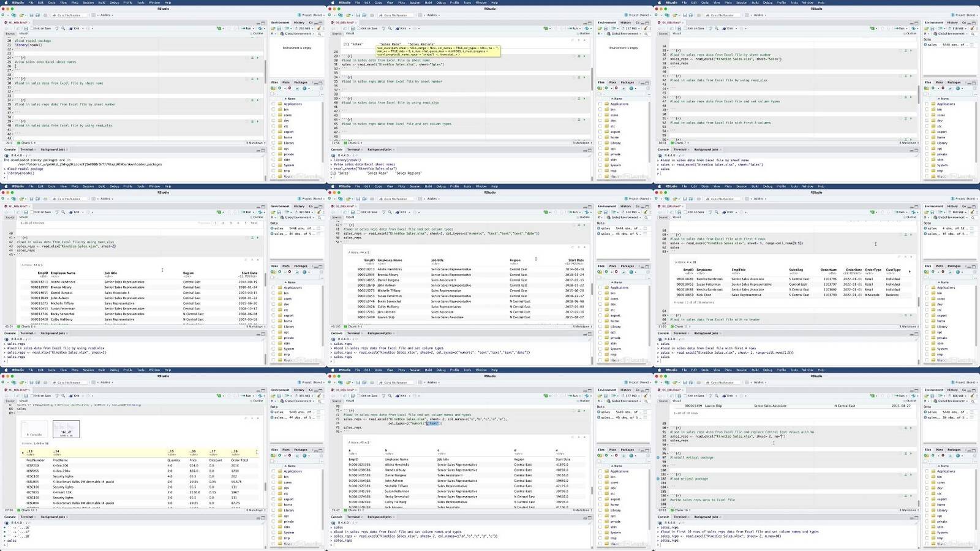The image size is (980, 551).
Task: Switch to Background Jobs tab in middle-center window
Action: [379, 333]
